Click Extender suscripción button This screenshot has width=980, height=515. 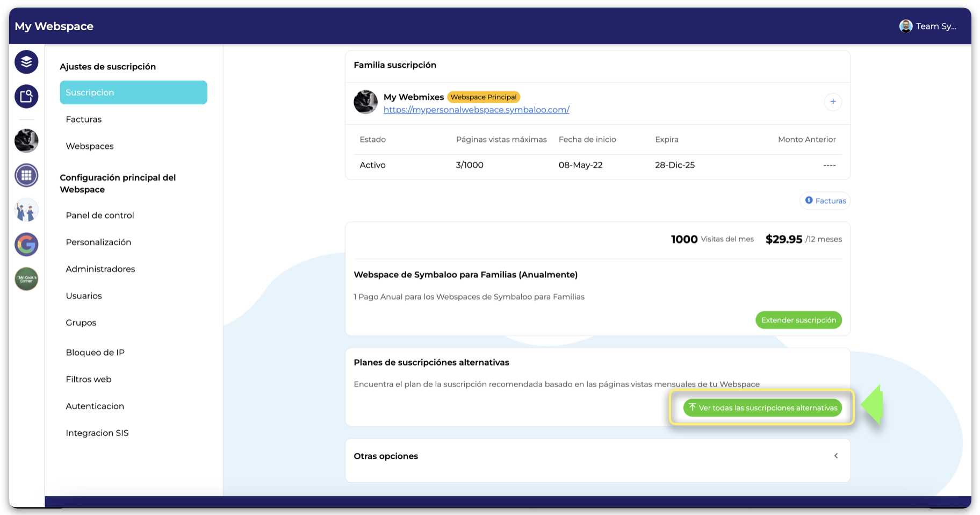coord(798,320)
